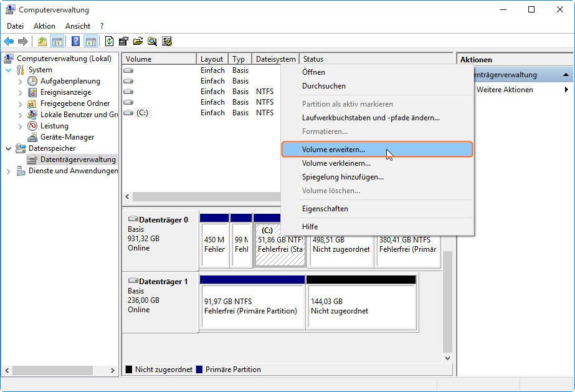
Task: Click the magnifier search toolbar icon
Action: click(x=152, y=41)
